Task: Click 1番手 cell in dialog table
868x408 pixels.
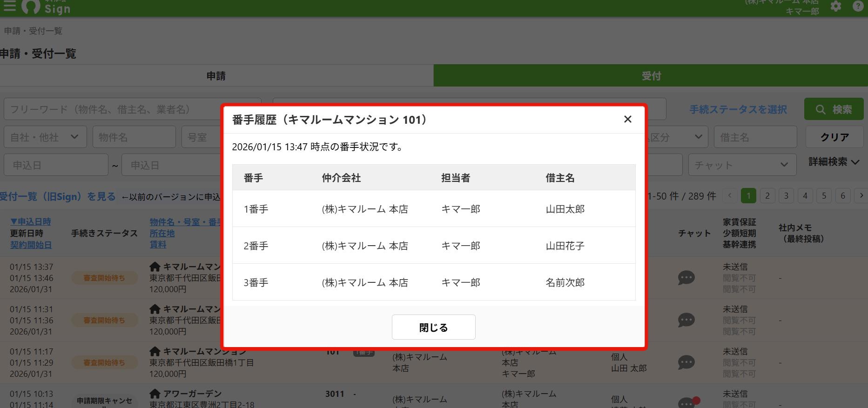Action: [x=256, y=209]
